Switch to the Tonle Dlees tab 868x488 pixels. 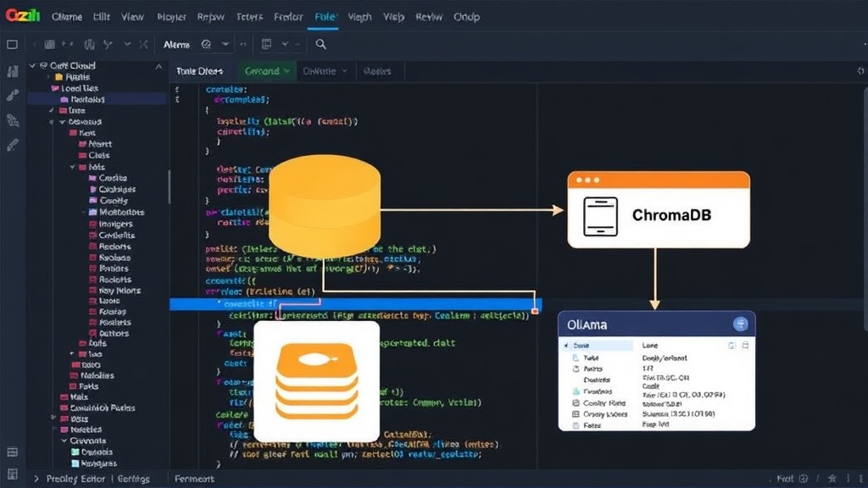click(x=199, y=71)
